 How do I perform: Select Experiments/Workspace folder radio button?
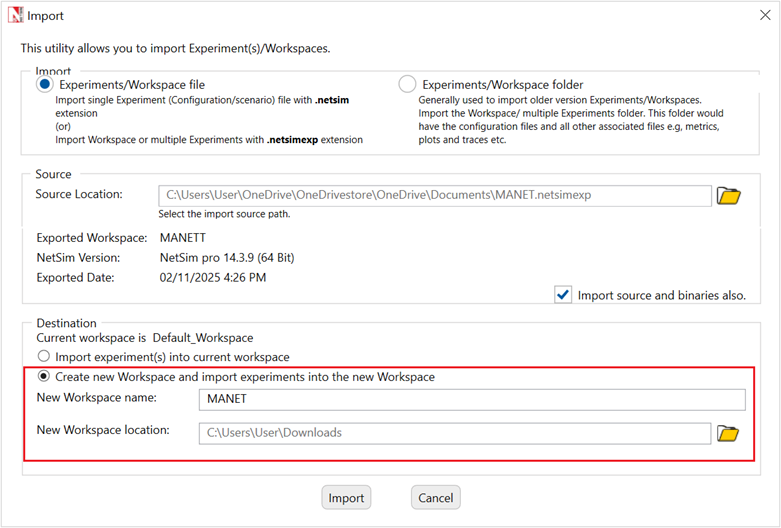407,84
